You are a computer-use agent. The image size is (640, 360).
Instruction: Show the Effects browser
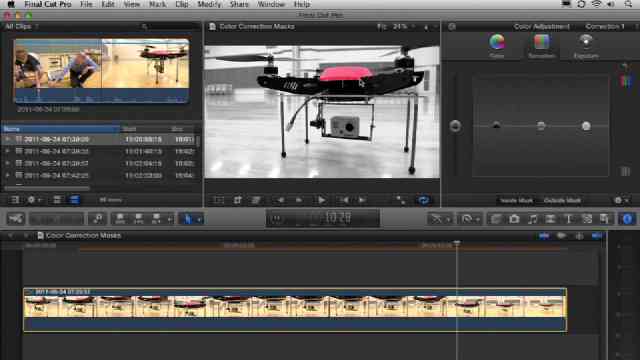pyautogui.click(x=496, y=219)
